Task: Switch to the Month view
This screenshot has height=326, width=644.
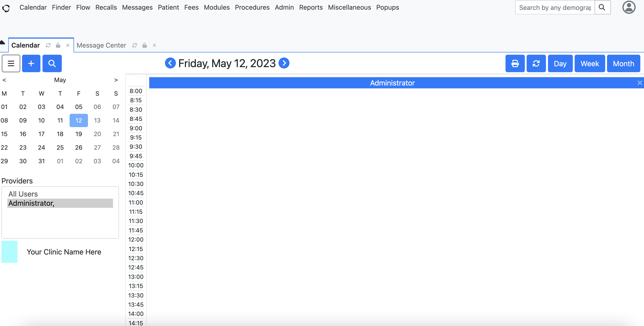Action: coord(623,63)
